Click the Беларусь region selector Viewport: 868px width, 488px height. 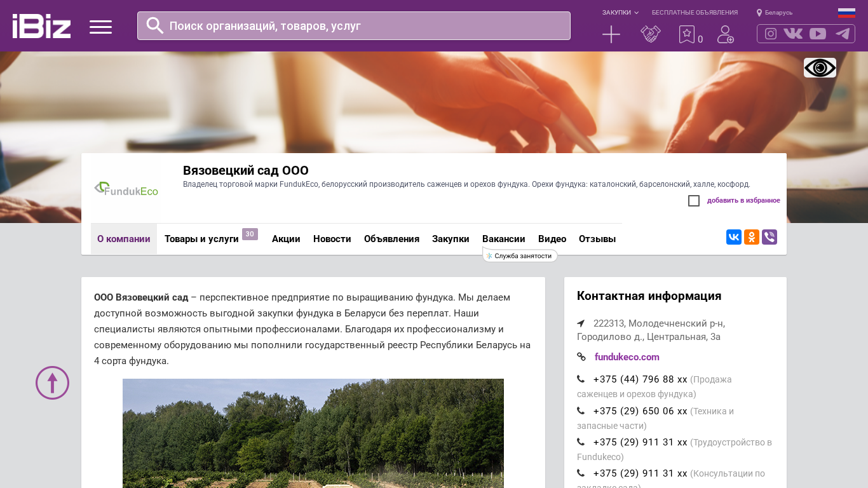(x=778, y=13)
